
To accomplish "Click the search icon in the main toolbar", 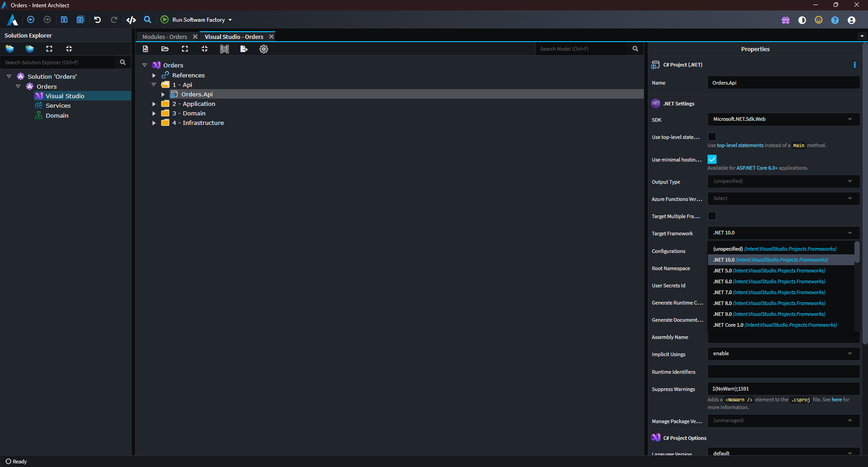I will coord(147,19).
